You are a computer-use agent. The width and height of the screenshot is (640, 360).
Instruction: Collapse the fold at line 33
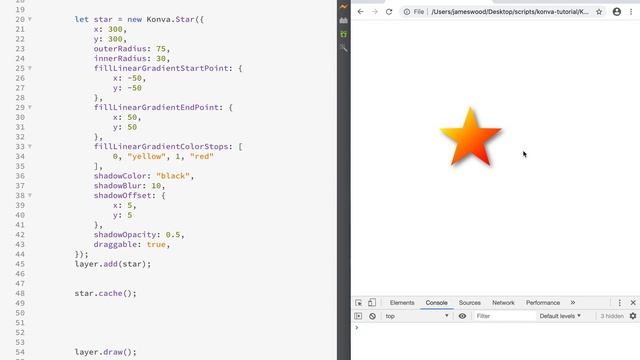coord(30,147)
